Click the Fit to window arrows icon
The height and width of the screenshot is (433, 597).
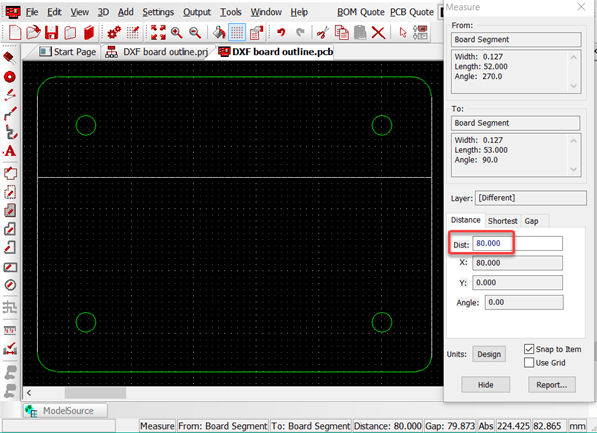click(158, 32)
